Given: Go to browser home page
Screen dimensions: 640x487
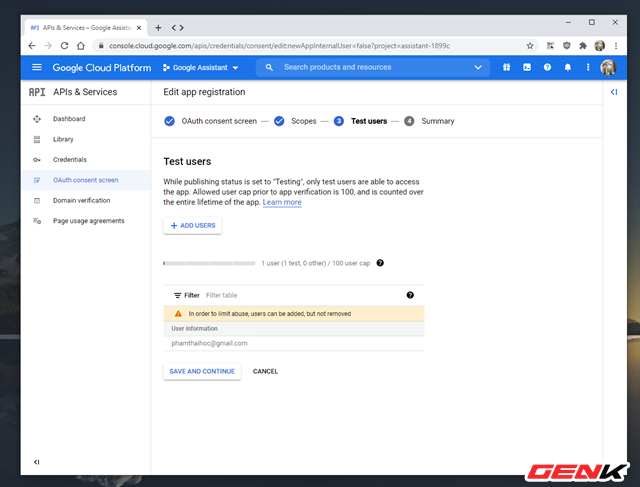Looking at the screenshot, I should [81, 46].
